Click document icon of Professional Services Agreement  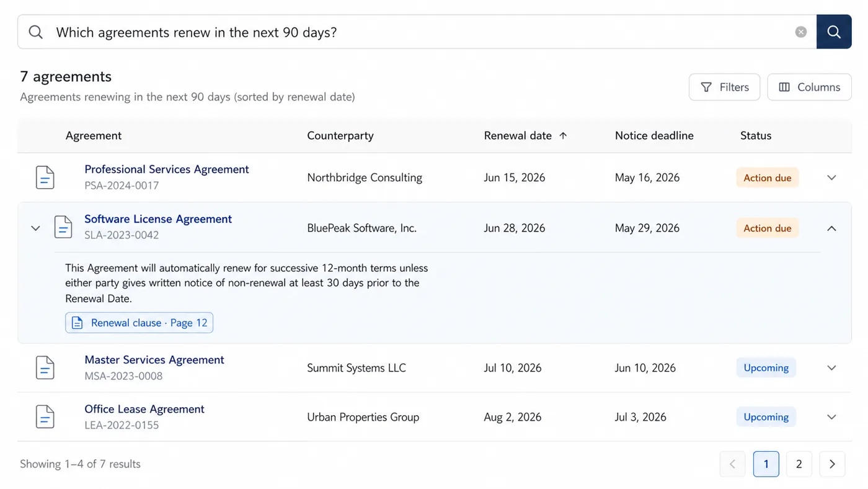coord(45,177)
